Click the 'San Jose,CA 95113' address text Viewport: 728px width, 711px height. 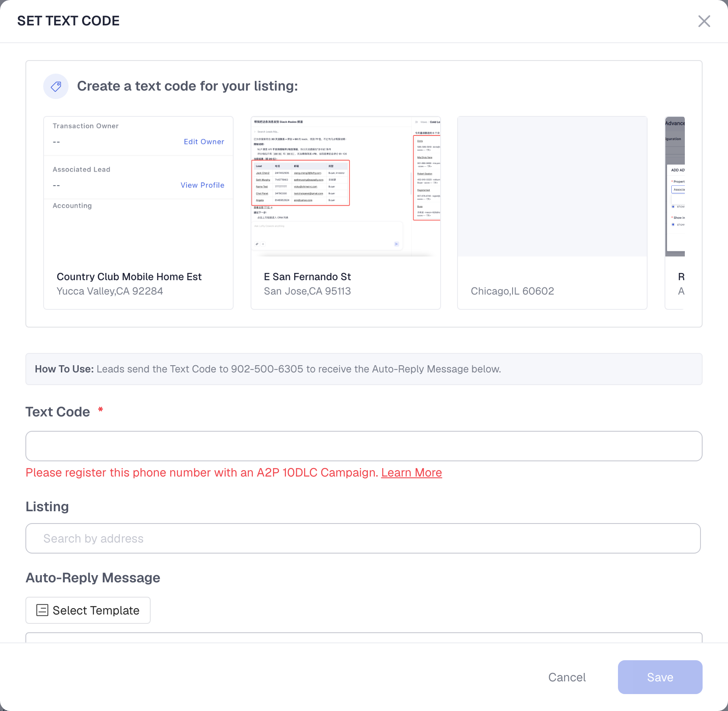coord(307,291)
